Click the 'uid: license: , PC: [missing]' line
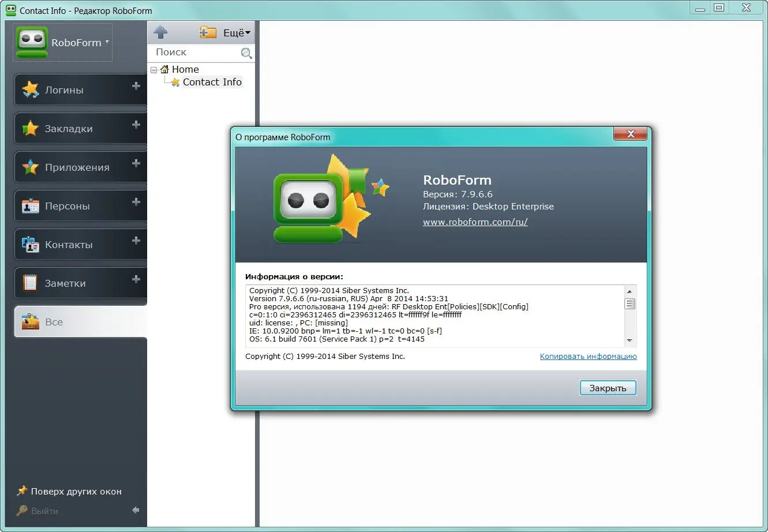 point(298,323)
